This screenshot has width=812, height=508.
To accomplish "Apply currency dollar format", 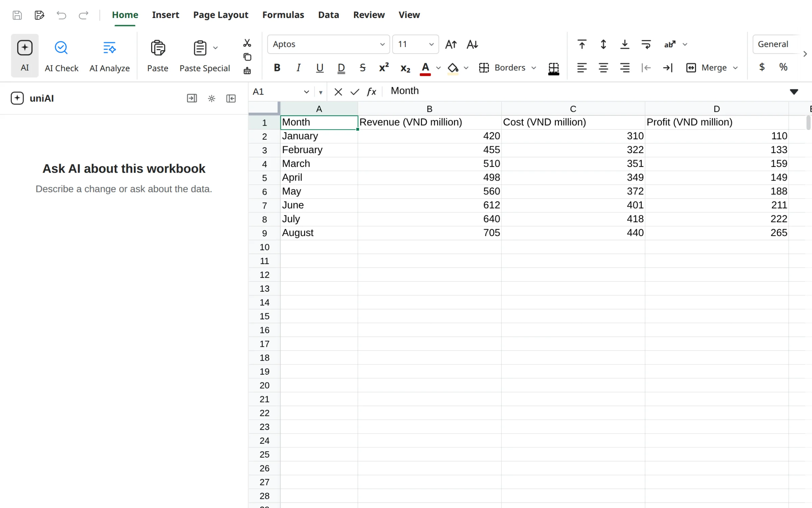I will pyautogui.click(x=762, y=67).
